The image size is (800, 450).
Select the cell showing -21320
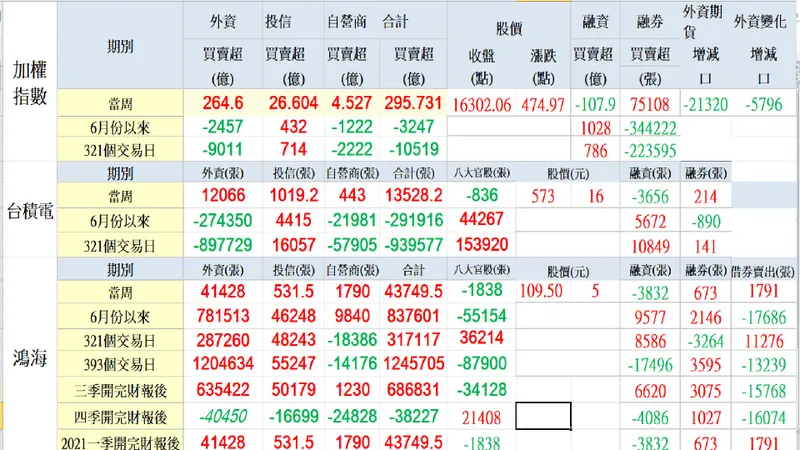pyautogui.click(x=706, y=105)
